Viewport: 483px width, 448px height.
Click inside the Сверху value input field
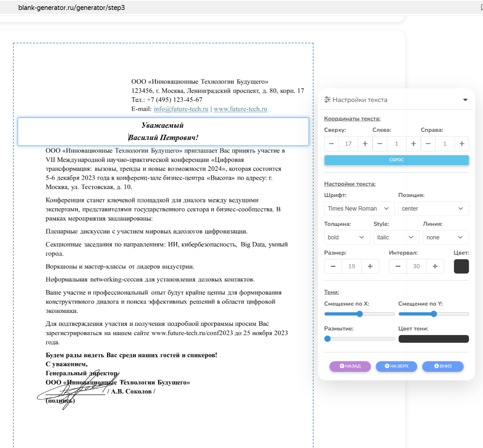tap(348, 143)
